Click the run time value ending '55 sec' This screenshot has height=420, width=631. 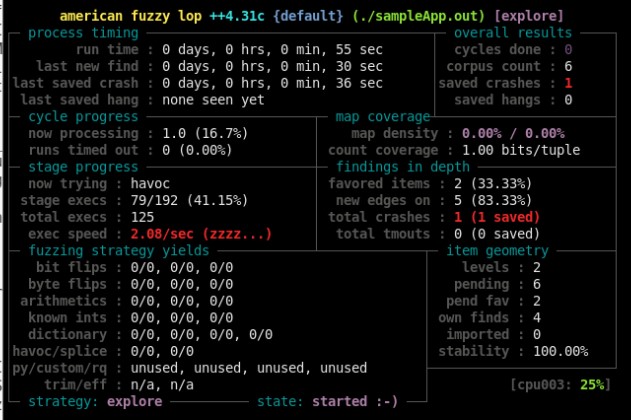(x=272, y=50)
